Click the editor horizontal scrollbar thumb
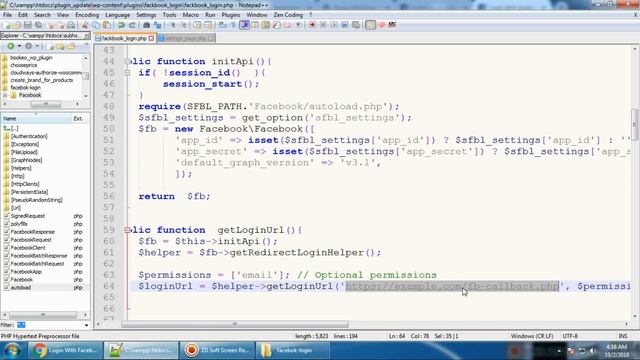The height and width of the screenshot is (360, 640). tap(235, 324)
